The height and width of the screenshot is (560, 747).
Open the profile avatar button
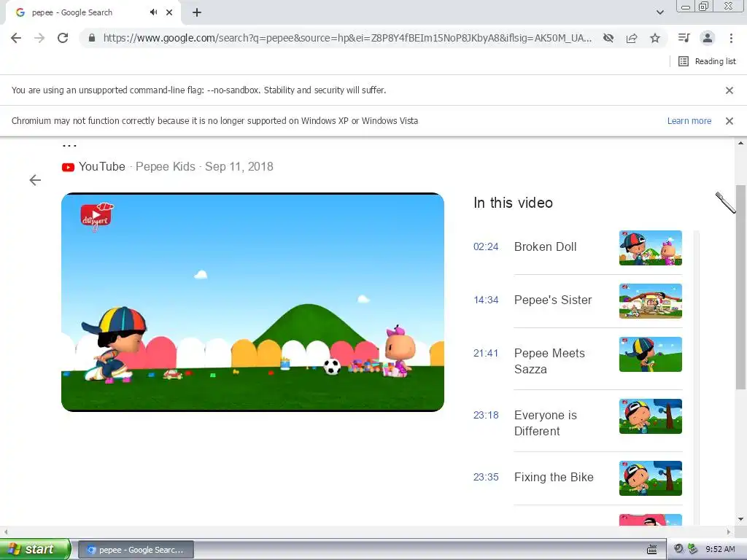708,38
